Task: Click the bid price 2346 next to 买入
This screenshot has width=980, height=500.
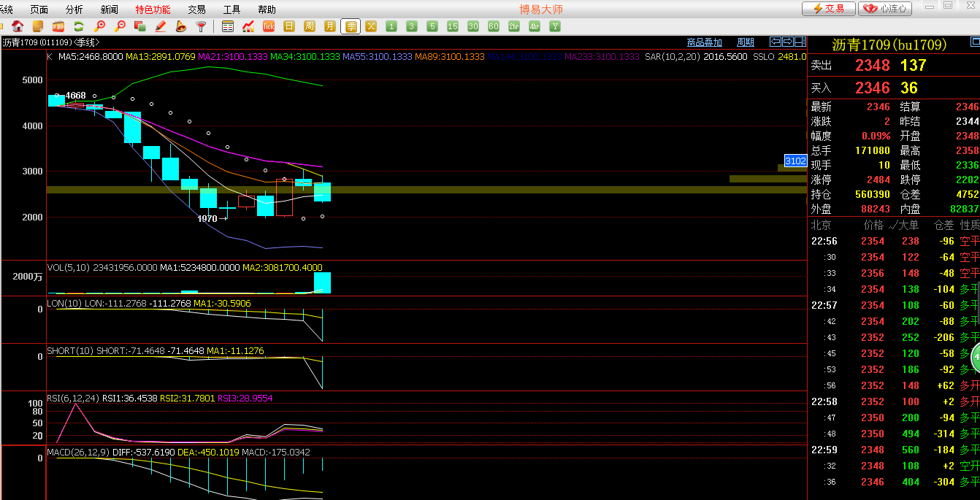Action: [x=873, y=88]
